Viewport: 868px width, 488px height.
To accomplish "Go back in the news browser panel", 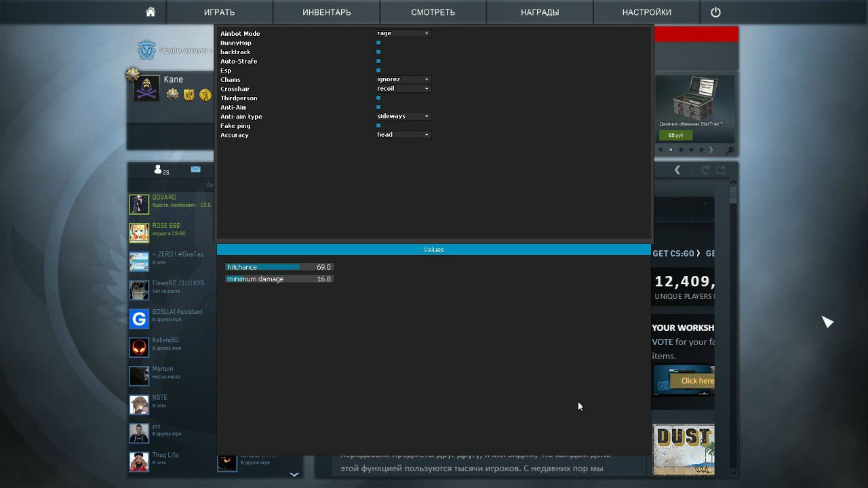I will (677, 170).
